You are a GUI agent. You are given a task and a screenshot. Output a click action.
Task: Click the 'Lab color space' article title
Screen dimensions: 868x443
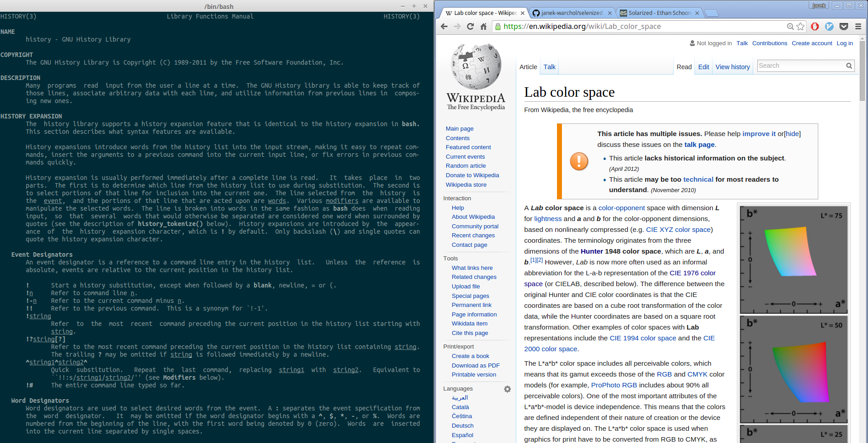(569, 92)
